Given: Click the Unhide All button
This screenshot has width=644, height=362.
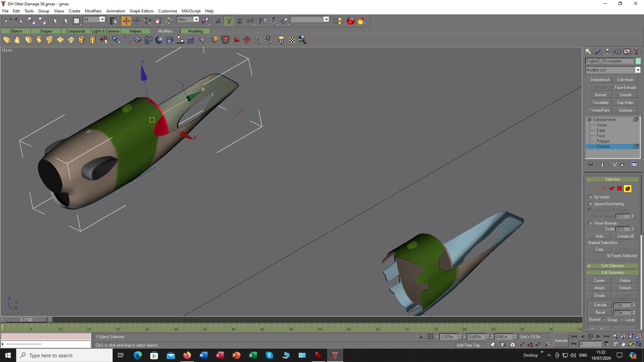Looking at the screenshot, I should pos(625,236).
